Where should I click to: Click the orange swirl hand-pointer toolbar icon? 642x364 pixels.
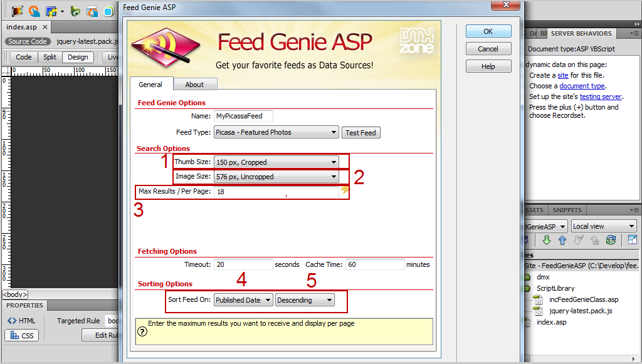point(34,11)
